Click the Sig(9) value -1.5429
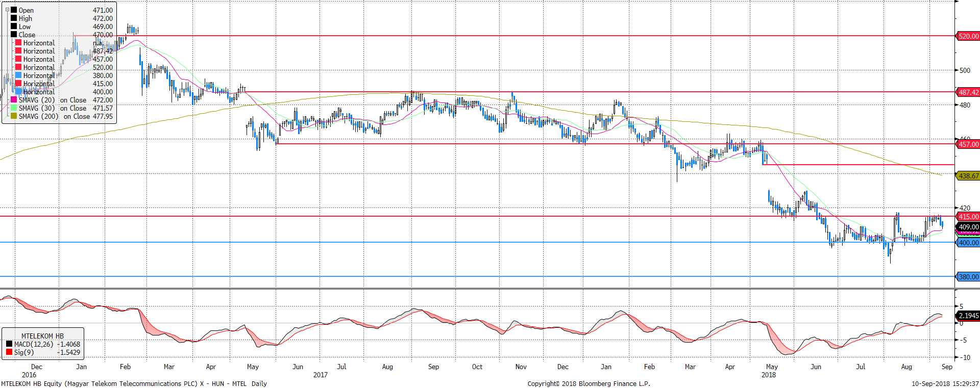The image size is (980, 388). (68, 352)
